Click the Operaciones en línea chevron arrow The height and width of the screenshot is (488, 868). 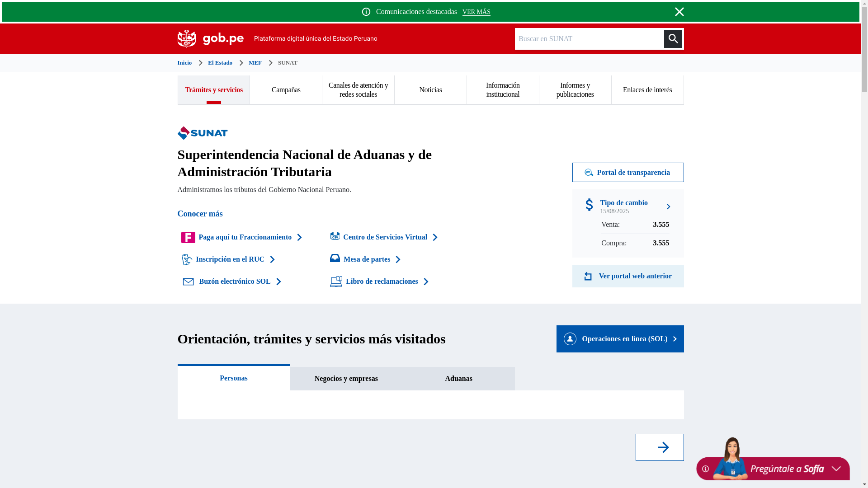click(675, 339)
